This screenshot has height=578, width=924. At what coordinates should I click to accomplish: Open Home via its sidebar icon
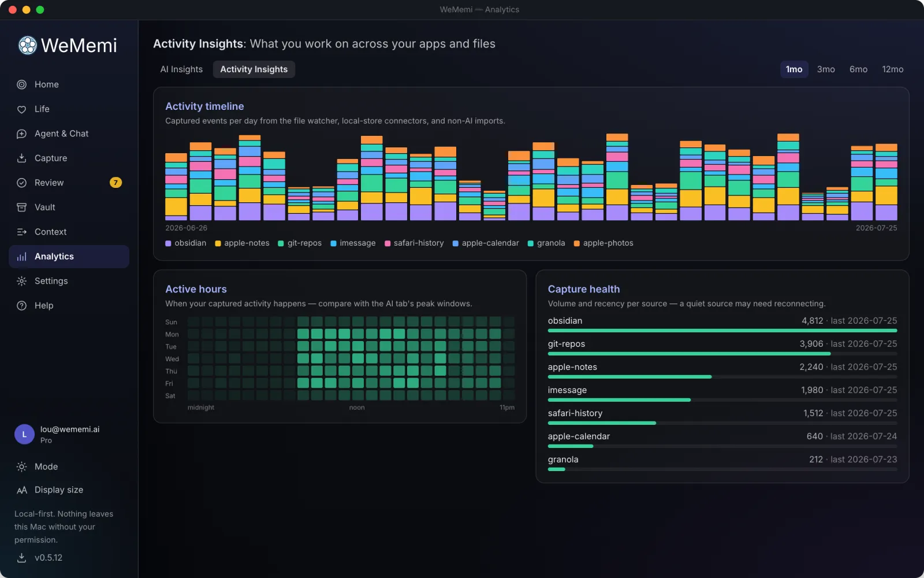coord(21,84)
